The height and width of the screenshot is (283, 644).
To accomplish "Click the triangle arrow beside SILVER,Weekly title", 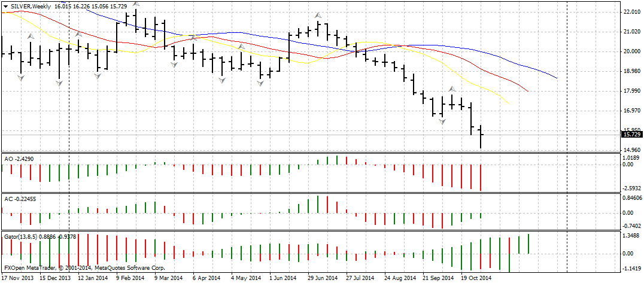I will (5, 5).
